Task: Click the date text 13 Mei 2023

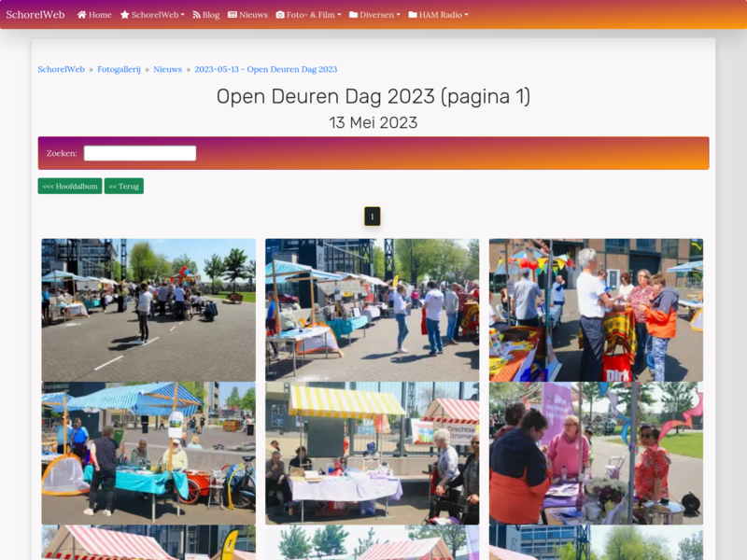Action: tap(373, 123)
